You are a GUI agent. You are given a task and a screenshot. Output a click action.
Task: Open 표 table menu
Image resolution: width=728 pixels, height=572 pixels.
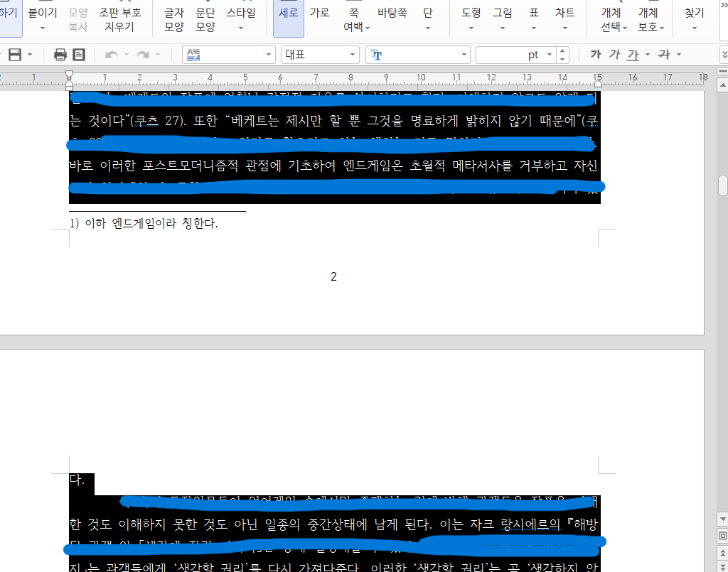point(533,18)
